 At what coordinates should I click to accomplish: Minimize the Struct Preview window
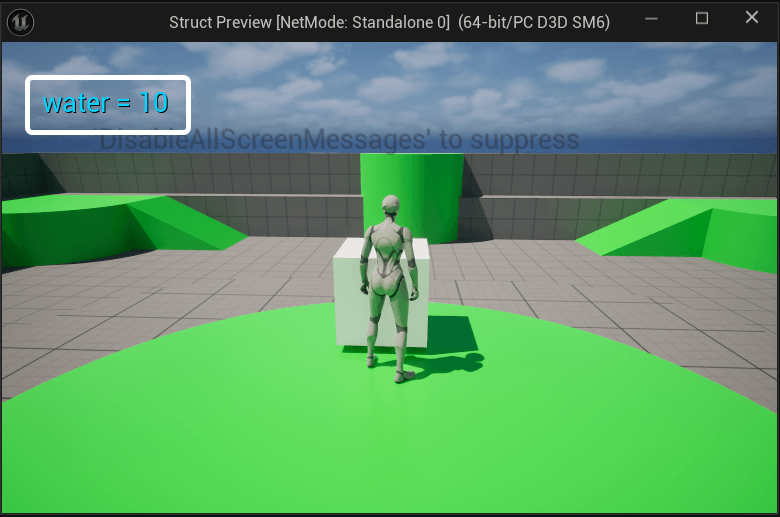652,19
